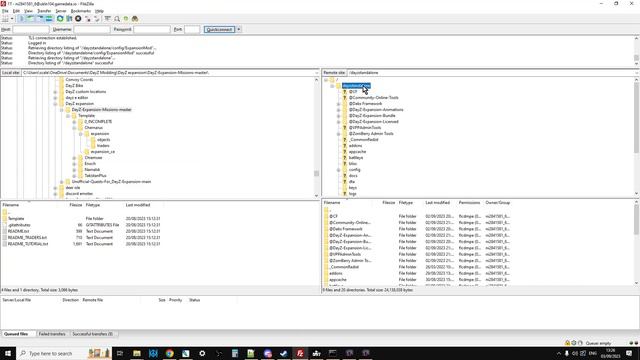The width and height of the screenshot is (640, 360).
Task: Select local Namalsk folder in tree
Action: click(92, 170)
